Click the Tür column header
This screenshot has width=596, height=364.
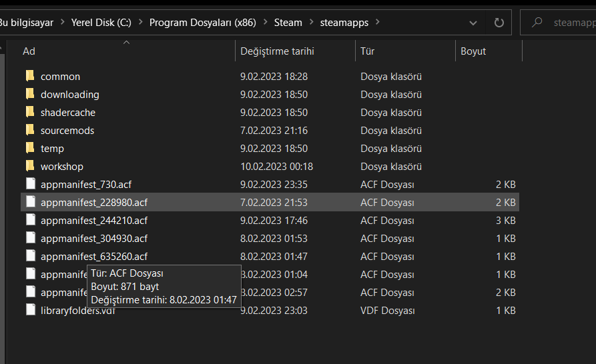368,51
